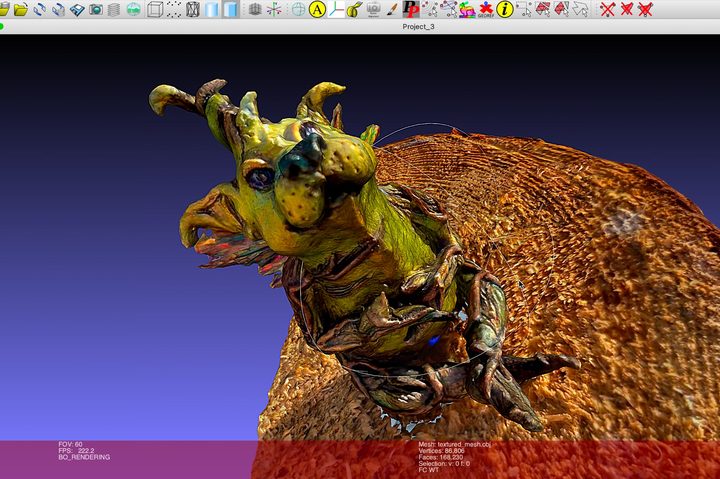The width and height of the screenshot is (720, 479).
Task: Toggle the colored axis display
Action: click(x=274, y=9)
